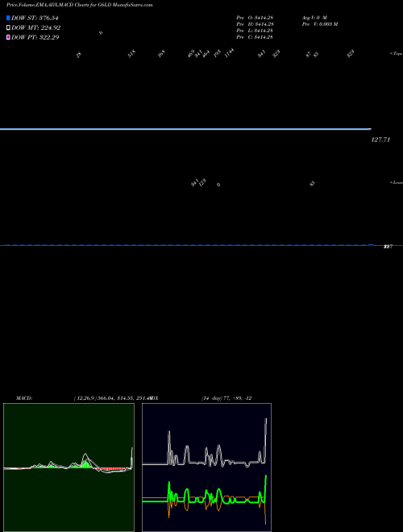The height and width of the screenshot is (532, 403).
Task: Click the chart title for GOLD
Action: pos(79,5)
